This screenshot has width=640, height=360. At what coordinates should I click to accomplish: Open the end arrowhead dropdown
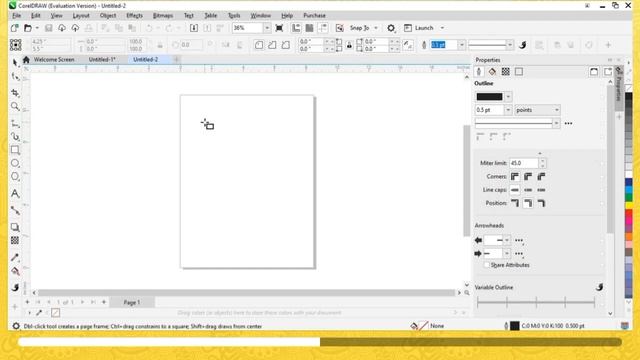[x=507, y=253]
